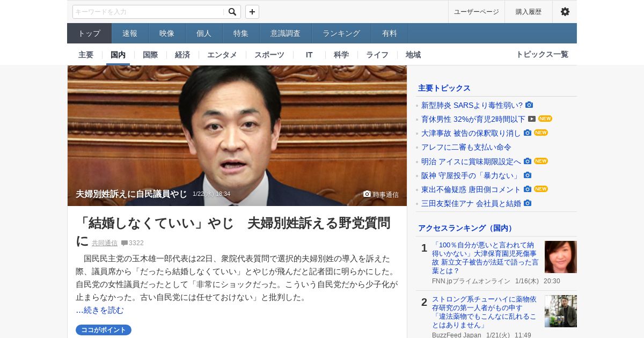Switch to the 意識調査 tab

coord(286,33)
